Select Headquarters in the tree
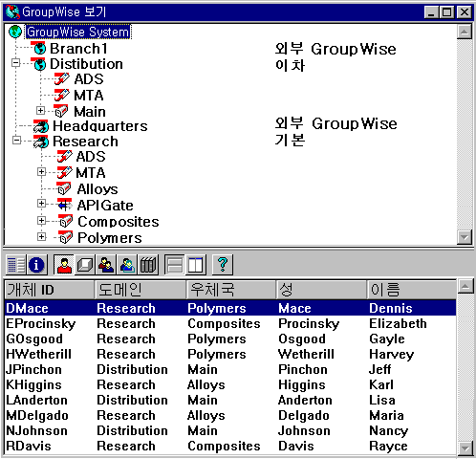The width and height of the screenshot is (476, 459). tap(100, 126)
